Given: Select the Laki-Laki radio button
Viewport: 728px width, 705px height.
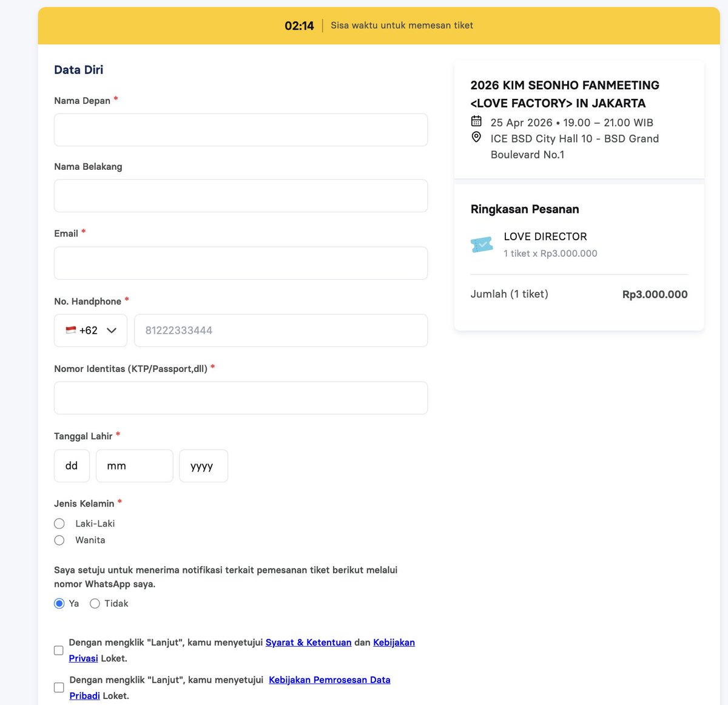Looking at the screenshot, I should pyautogui.click(x=59, y=524).
